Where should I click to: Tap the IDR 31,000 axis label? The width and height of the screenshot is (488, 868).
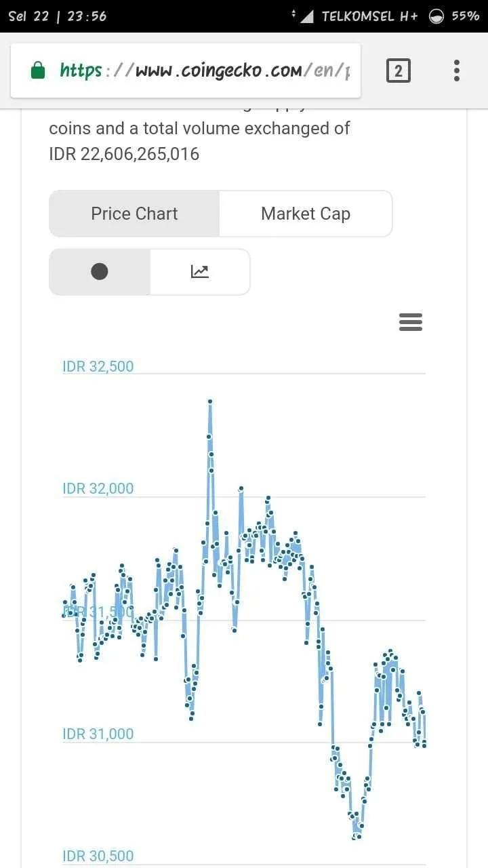[98, 734]
